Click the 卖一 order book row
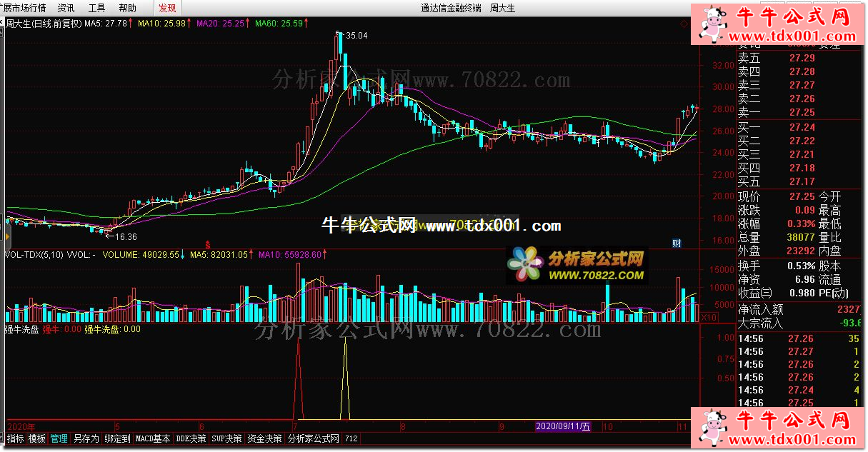This screenshot has width=868, height=452. point(800,112)
